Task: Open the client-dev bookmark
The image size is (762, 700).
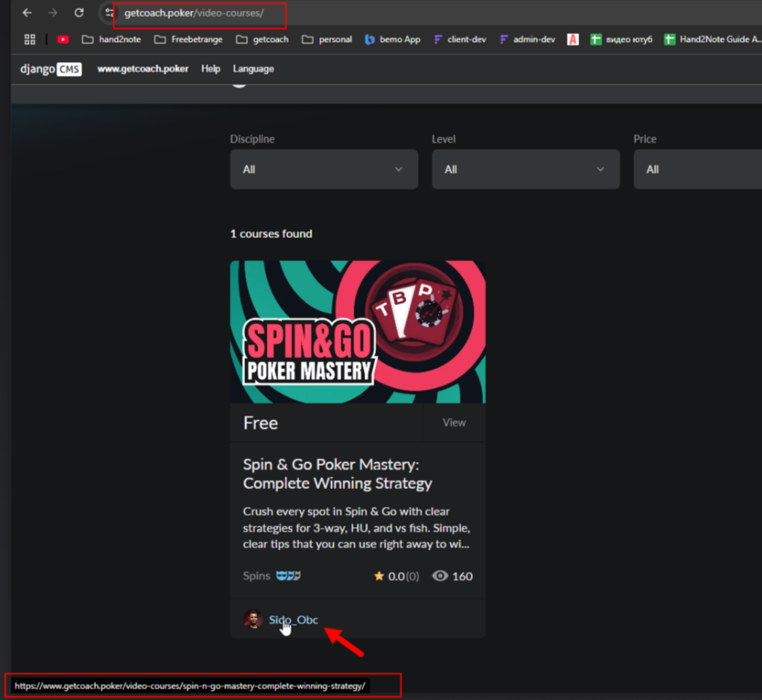Action: tap(460, 40)
